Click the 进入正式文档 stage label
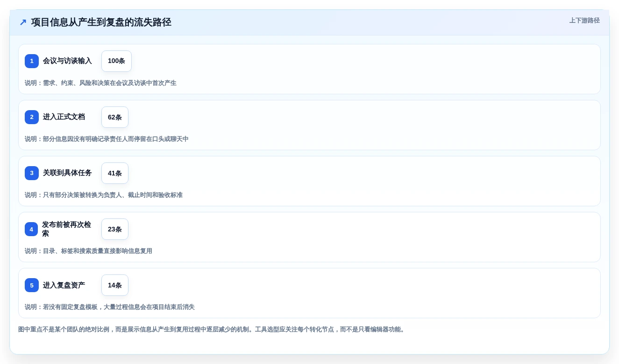 click(64, 117)
